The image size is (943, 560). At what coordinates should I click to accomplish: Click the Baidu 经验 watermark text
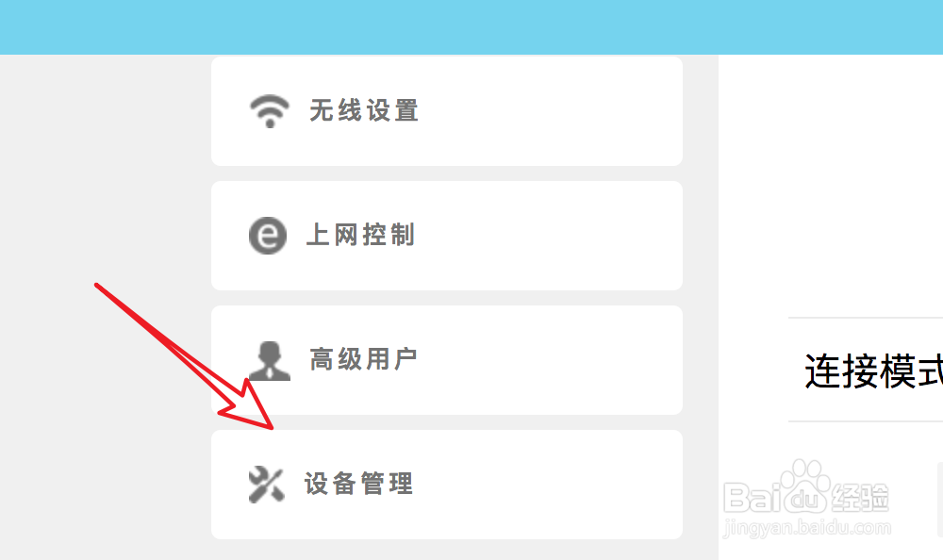pyautogui.click(x=859, y=498)
